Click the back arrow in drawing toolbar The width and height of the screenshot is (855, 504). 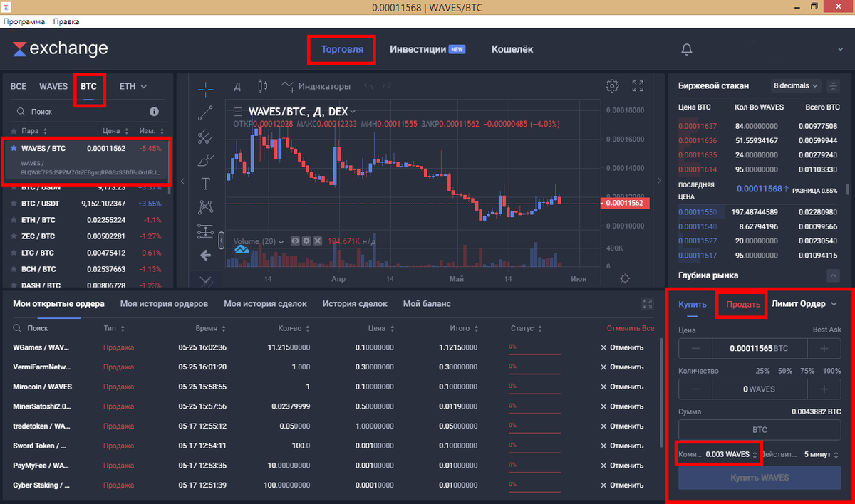(x=205, y=255)
